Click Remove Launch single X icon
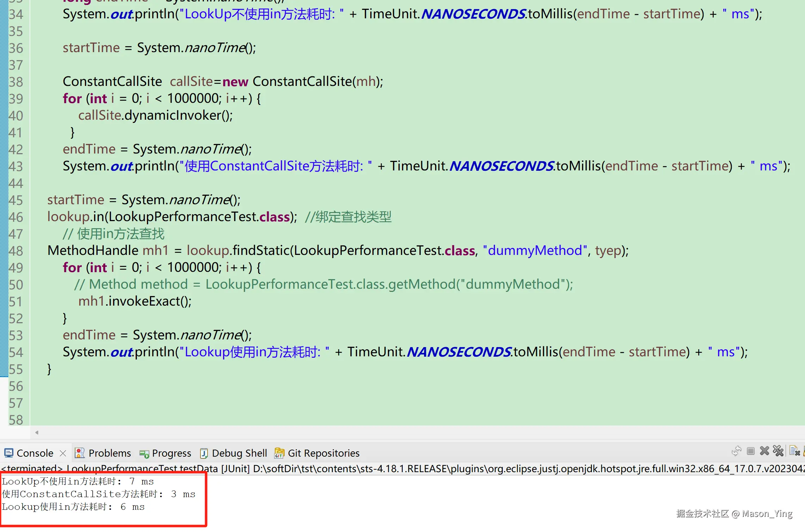This screenshot has width=805, height=532. coord(764,451)
